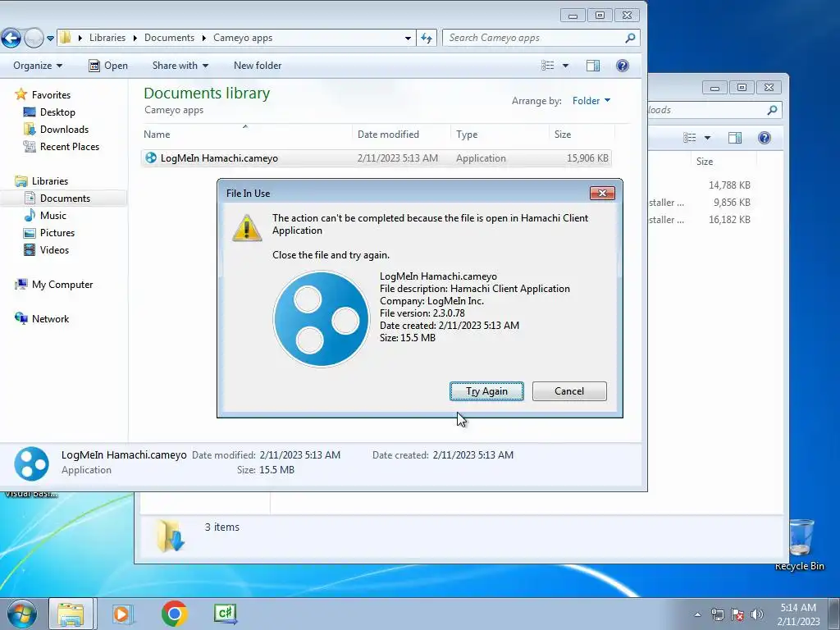Change view icon in background window

coord(689,138)
